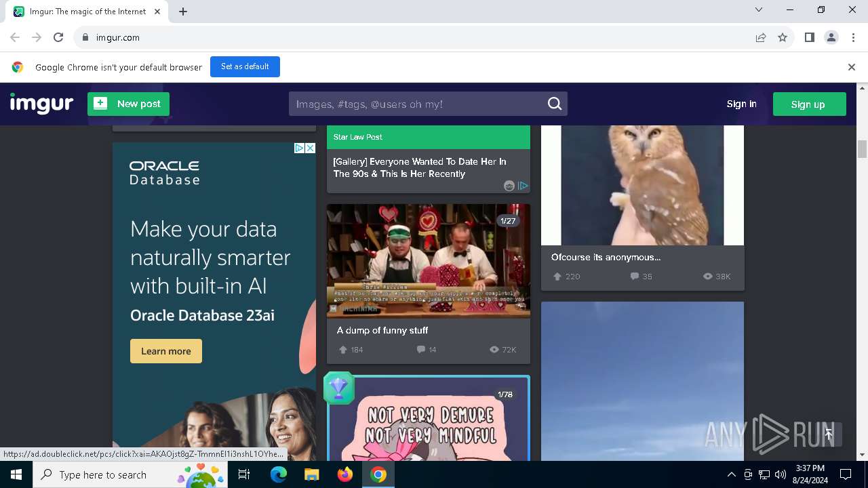Focus the Images, #tags, @users search field
The image size is (868, 488).
point(417,104)
